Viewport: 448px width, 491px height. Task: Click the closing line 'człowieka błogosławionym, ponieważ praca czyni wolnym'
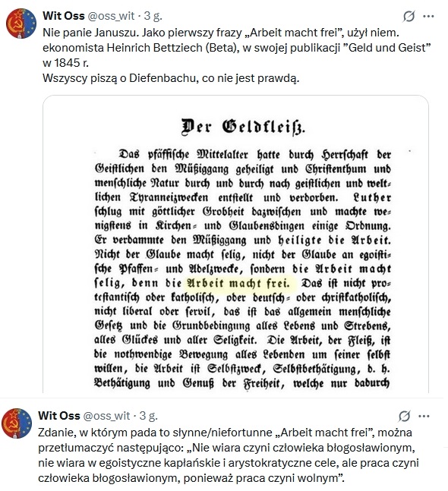pyautogui.click(x=191, y=478)
